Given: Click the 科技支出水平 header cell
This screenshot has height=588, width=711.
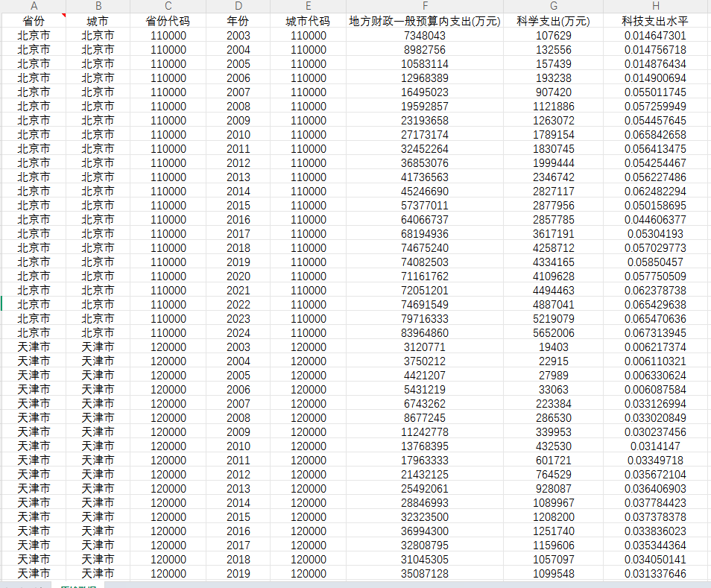Looking at the screenshot, I should (x=656, y=21).
